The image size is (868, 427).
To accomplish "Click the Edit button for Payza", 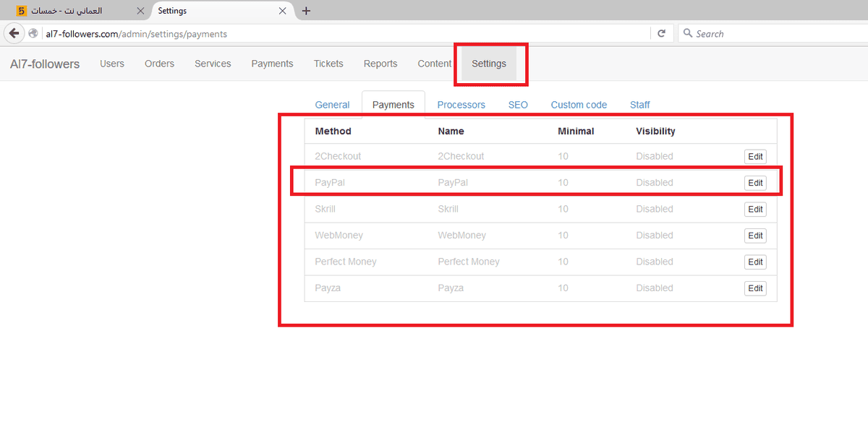I will coord(755,288).
